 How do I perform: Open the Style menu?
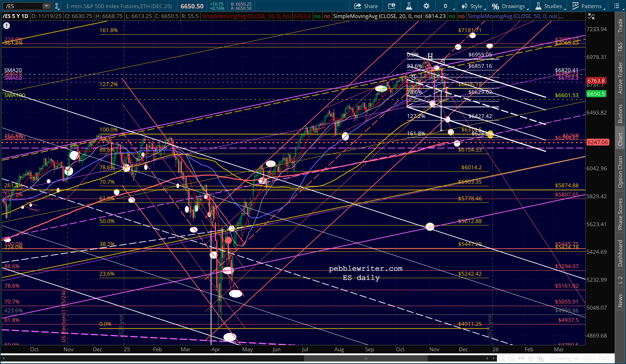pos(473,6)
